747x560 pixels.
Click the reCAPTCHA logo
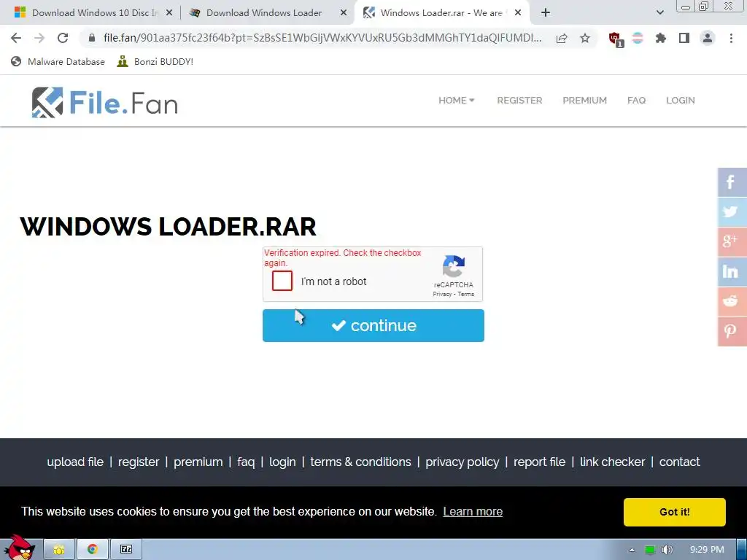pyautogui.click(x=454, y=267)
